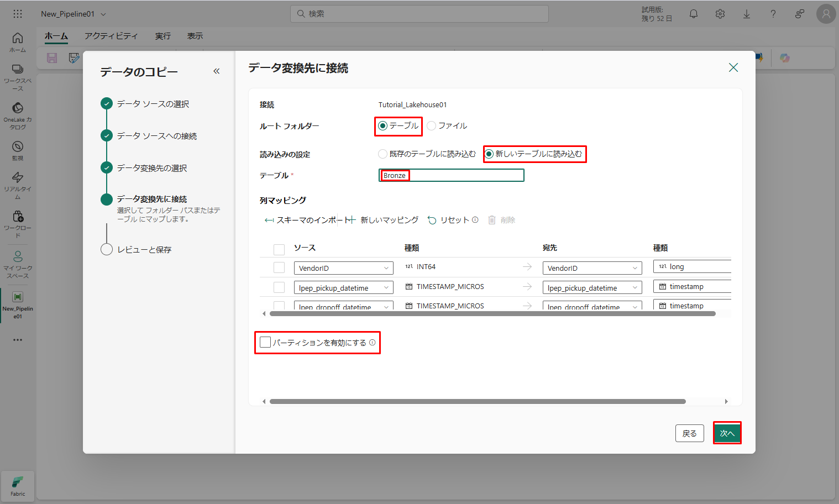Close the copy data dialog
839x504 pixels.
pos(733,67)
